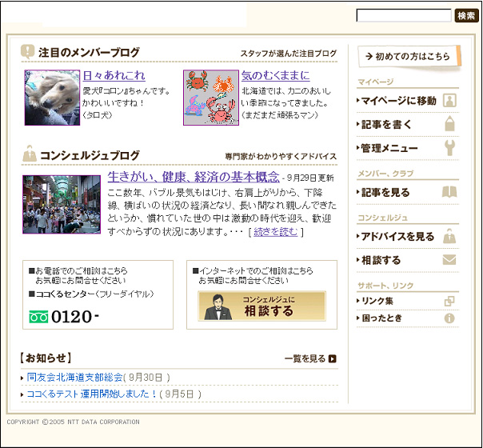
Task: Click the crab illustration thumbnail
Action: coord(211,98)
